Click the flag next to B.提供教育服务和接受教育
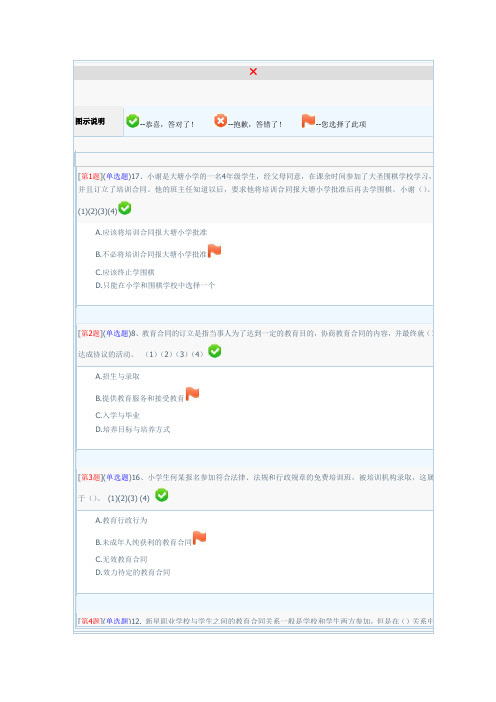This screenshot has height=702, width=496. (x=192, y=394)
